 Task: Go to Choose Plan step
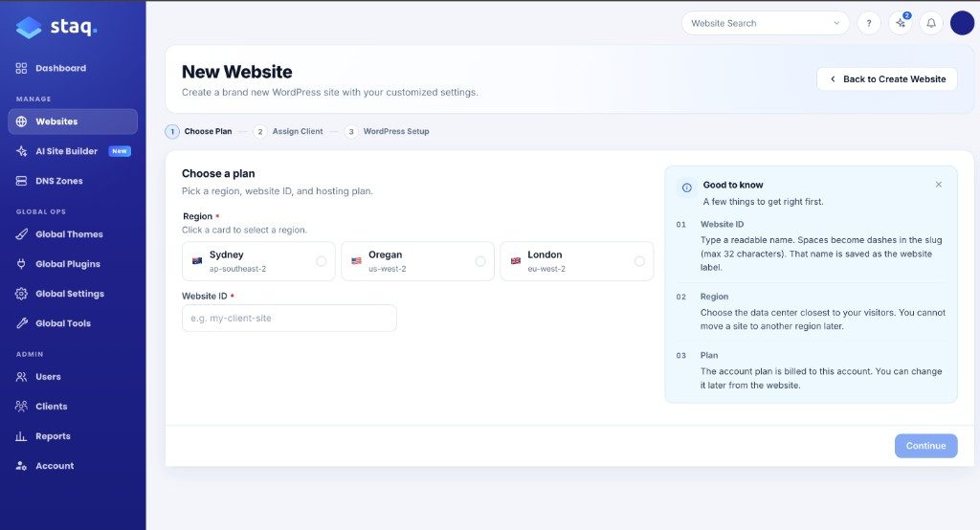click(199, 132)
